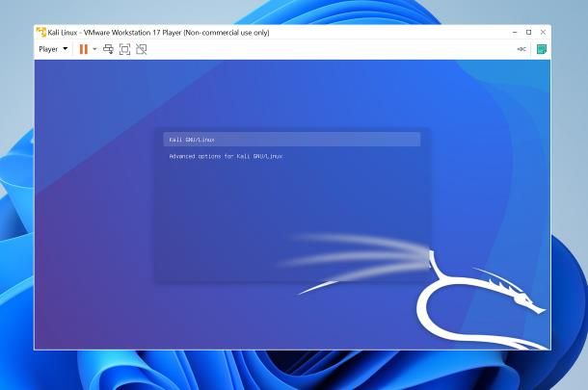Expand the power options dropdown arrow
588x390 pixels.
tap(94, 49)
